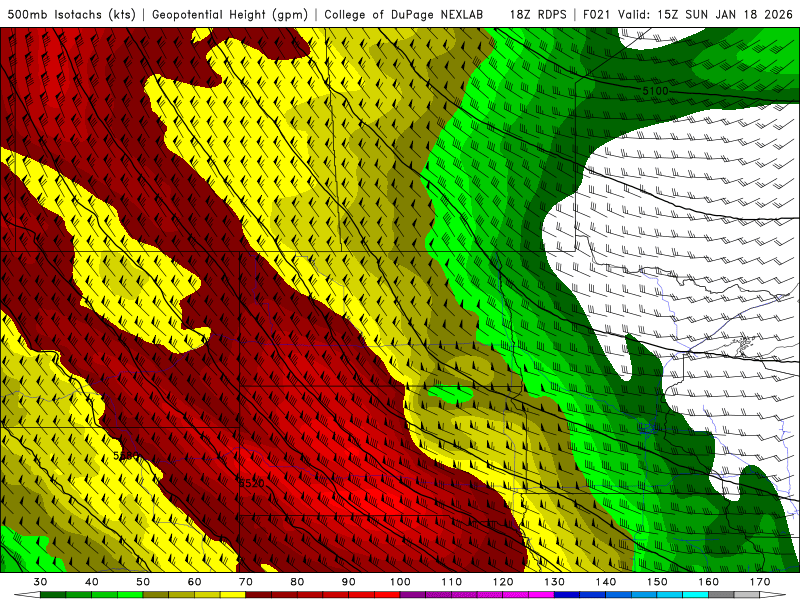
Task: Click the 'Valid: 15Z SUN JAN 18 2026' text
Action: point(705,14)
